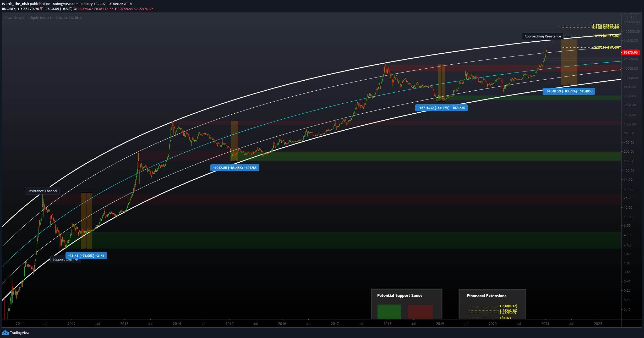Open the Worth_The_Ri5k author name

tap(15, 4)
